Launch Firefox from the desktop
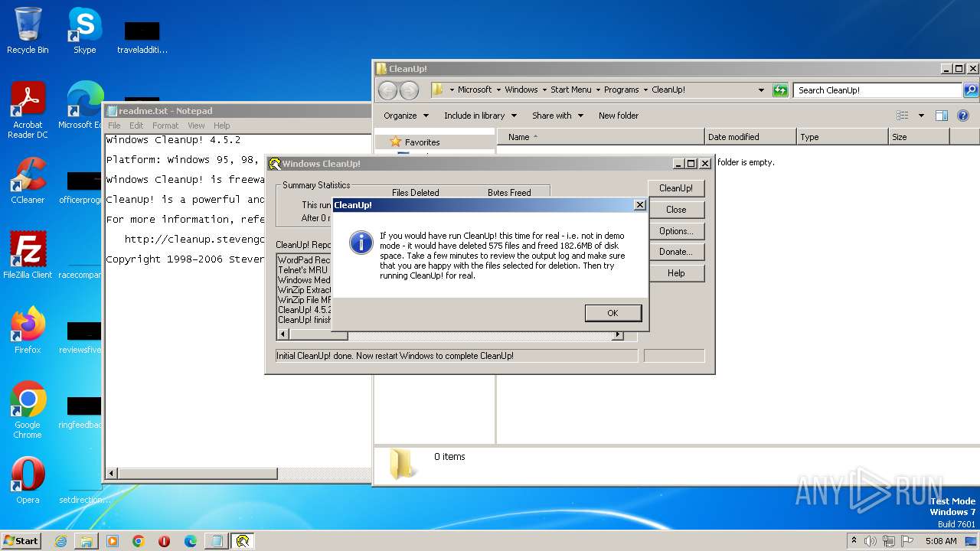 pyautogui.click(x=28, y=331)
